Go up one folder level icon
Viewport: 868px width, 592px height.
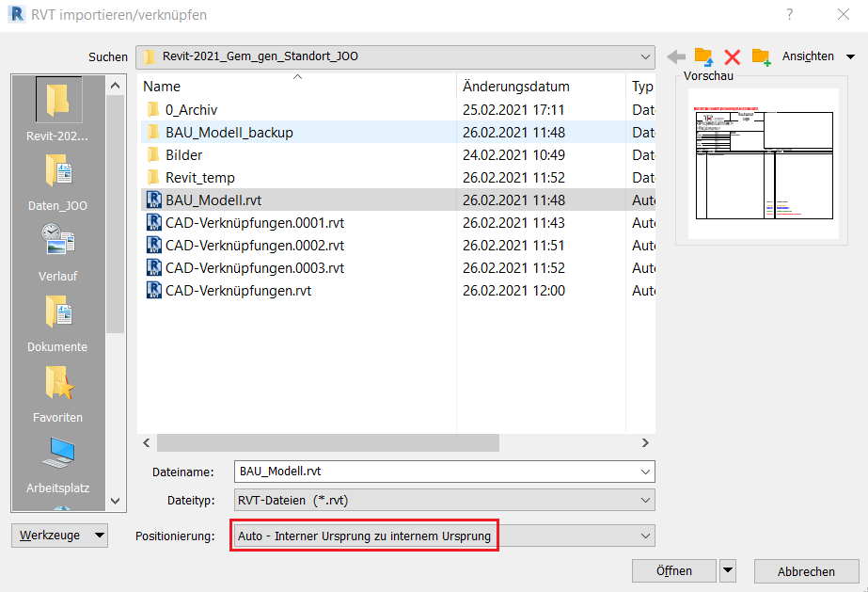(702, 56)
